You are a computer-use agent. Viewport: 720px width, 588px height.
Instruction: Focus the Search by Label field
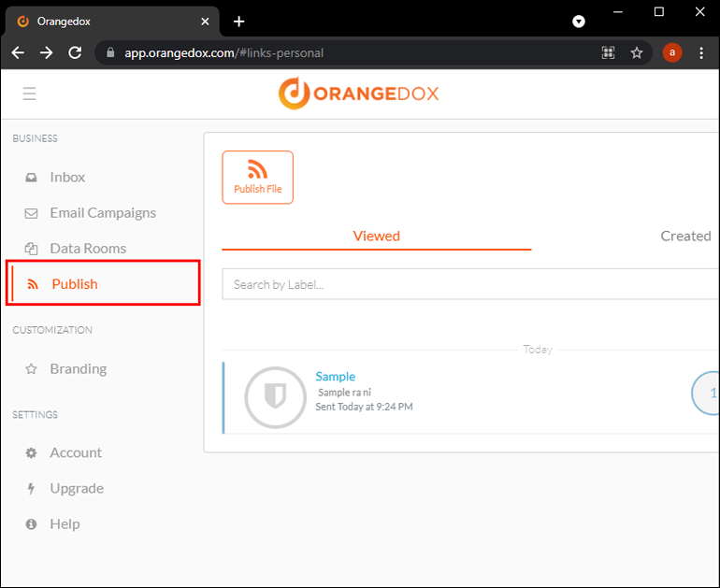point(470,284)
